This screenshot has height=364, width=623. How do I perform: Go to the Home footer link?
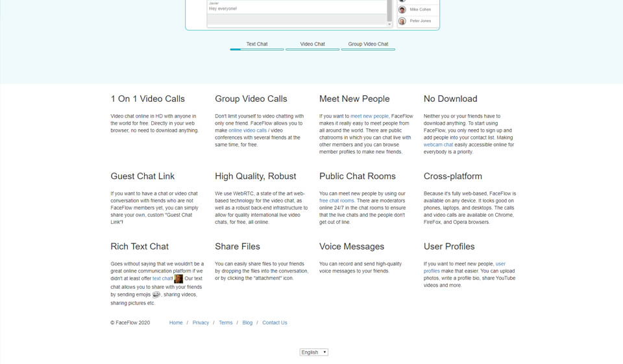tap(176, 322)
